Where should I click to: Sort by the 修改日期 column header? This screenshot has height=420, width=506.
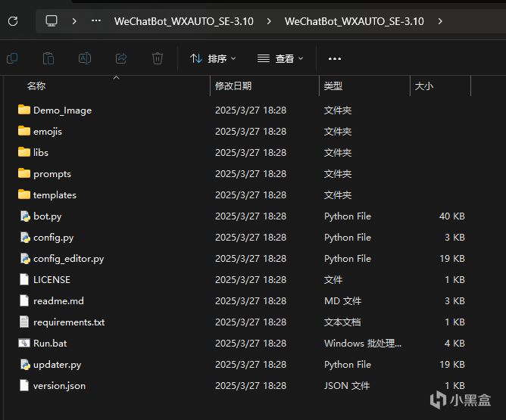point(233,86)
